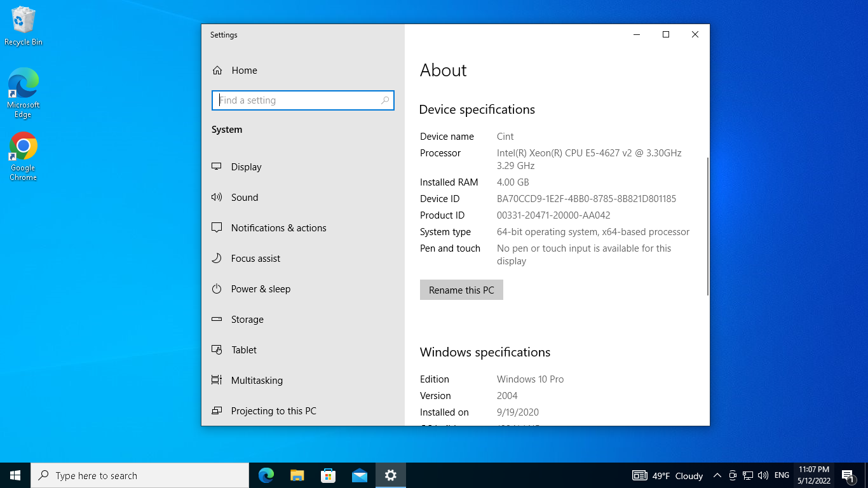The height and width of the screenshot is (488, 868).
Task: Click the Sound speaker icon in sidebar
Action: (x=217, y=197)
